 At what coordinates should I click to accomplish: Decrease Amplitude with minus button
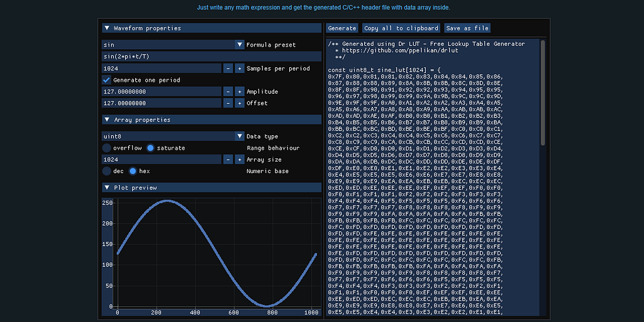click(x=228, y=91)
